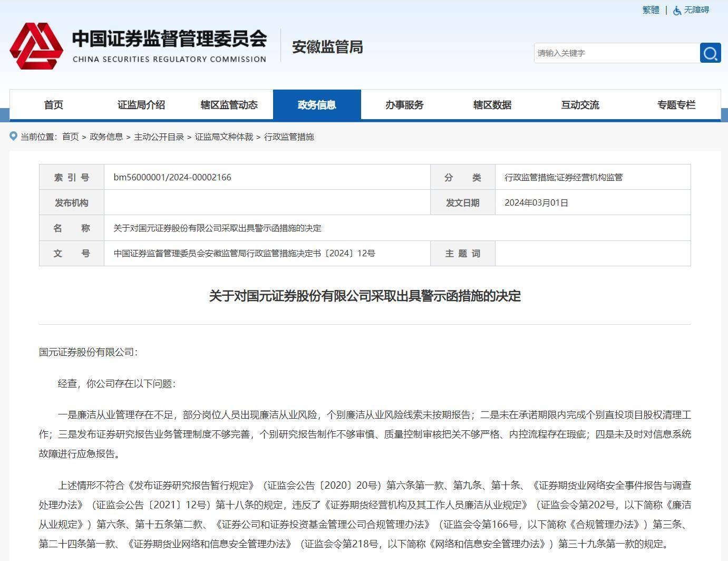Open the 首页 navigation tab
This screenshot has width=728, height=561.
pos(53,105)
